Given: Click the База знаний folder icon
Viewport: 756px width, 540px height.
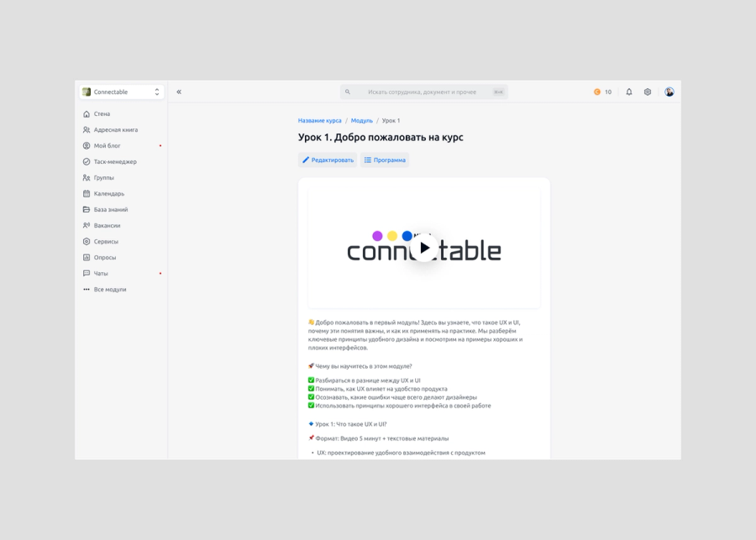Looking at the screenshot, I should tap(87, 209).
